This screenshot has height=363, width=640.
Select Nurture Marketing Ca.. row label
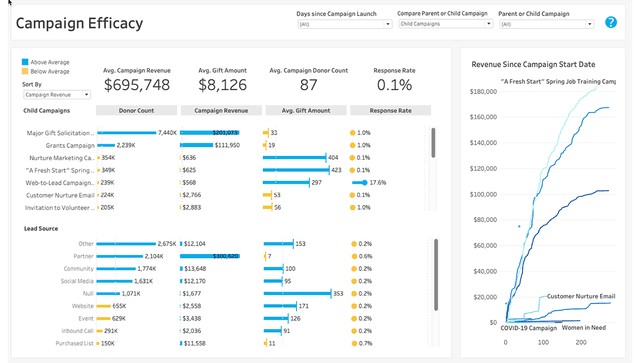coord(62,158)
